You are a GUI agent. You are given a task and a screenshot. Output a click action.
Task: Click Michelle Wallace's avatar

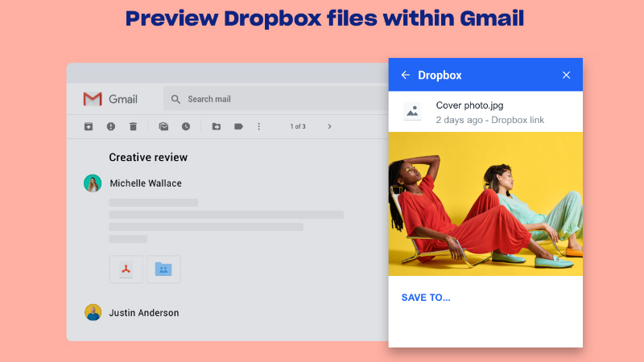93,183
